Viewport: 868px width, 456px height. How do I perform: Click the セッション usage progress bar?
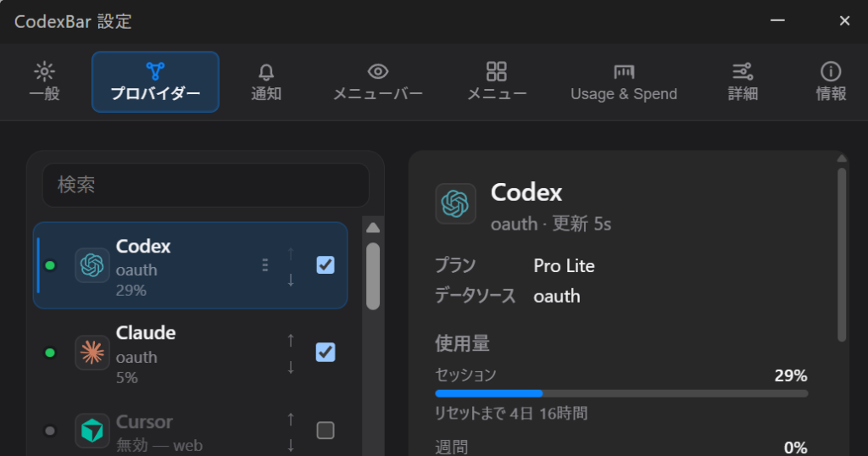(x=621, y=393)
